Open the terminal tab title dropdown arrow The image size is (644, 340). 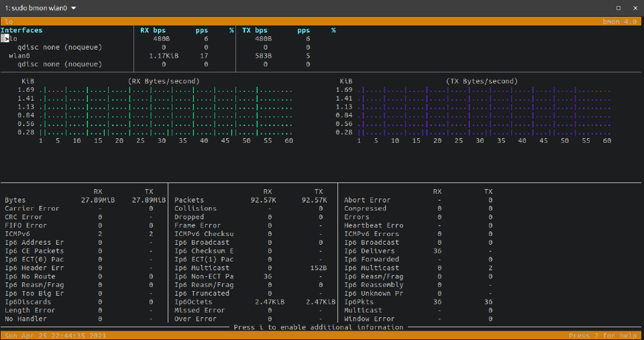pos(74,8)
